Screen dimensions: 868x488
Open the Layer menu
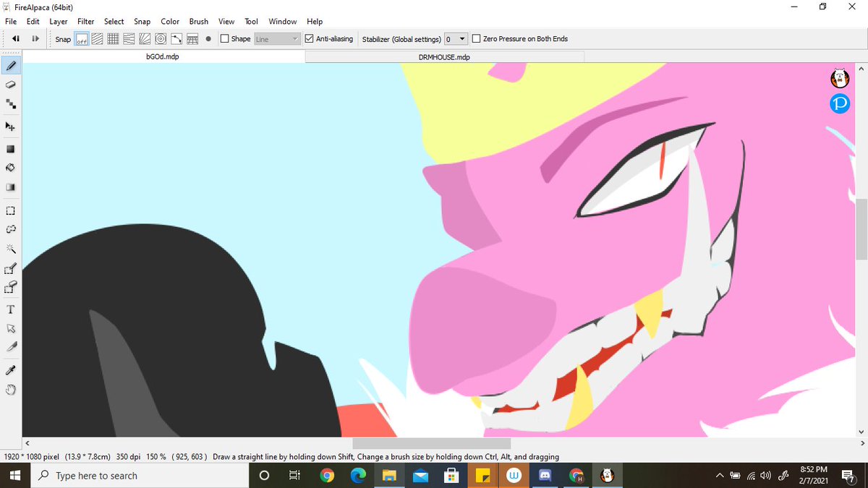[59, 22]
